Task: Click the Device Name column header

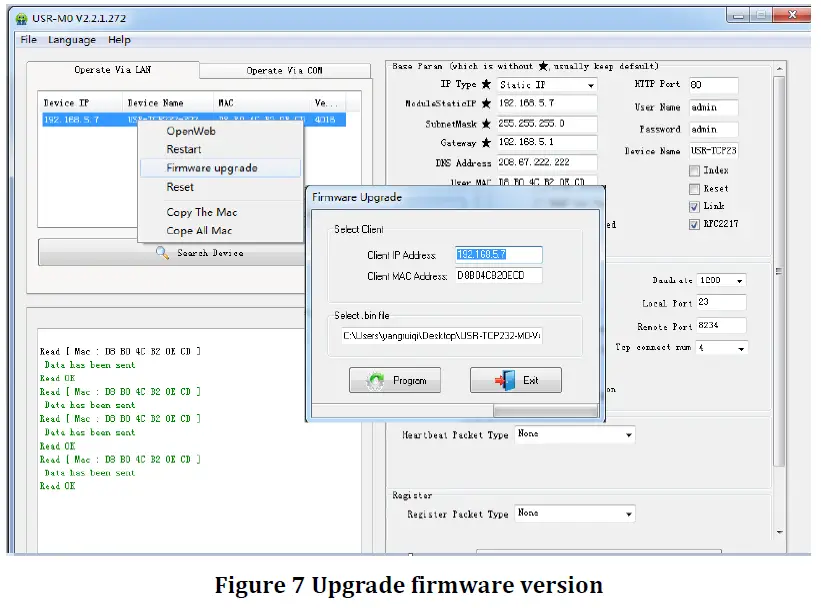Action: pyautogui.click(x=168, y=103)
